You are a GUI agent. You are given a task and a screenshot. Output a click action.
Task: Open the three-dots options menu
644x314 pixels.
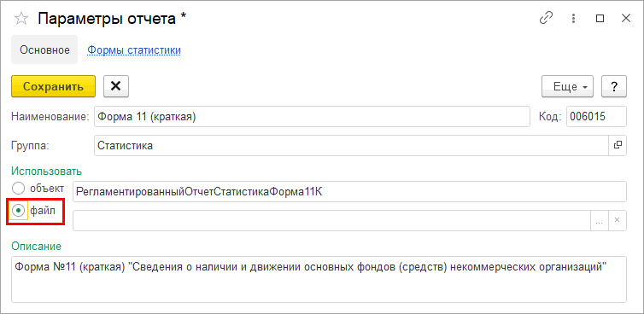pos(574,19)
